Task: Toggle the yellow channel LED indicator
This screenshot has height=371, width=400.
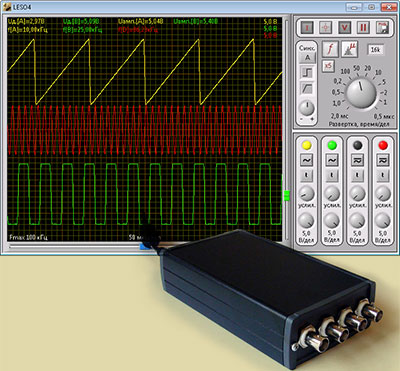Action: (306, 145)
